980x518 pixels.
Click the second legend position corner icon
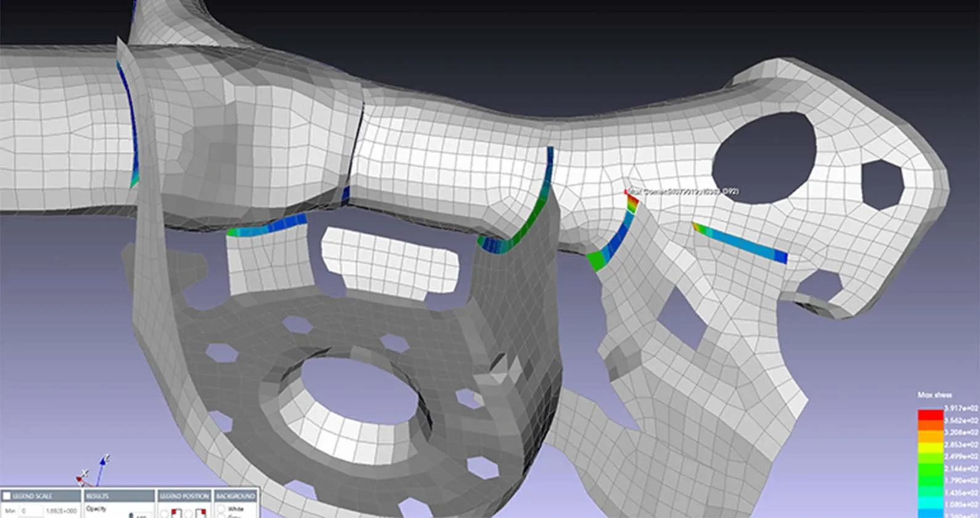(200, 512)
